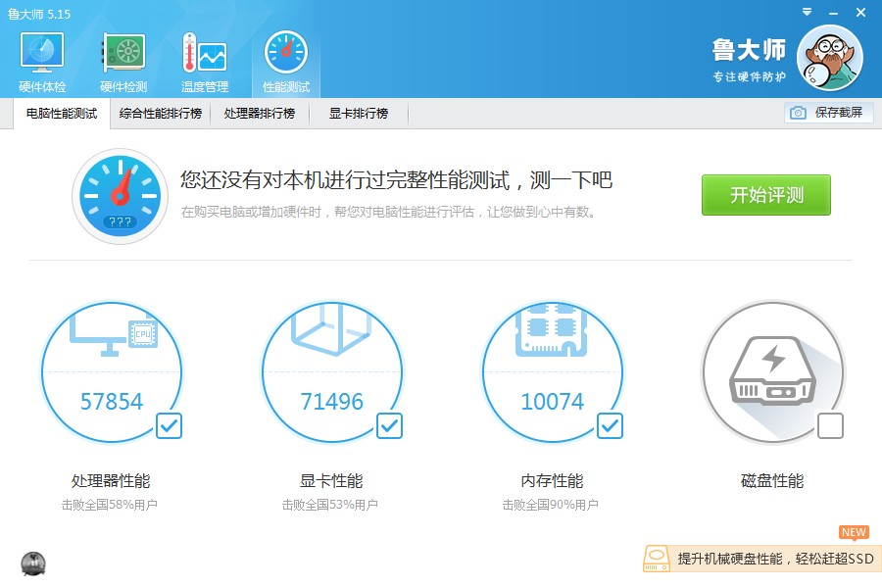882x588 pixels.
Task: Click memory score 10074
Action: tap(553, 402)
